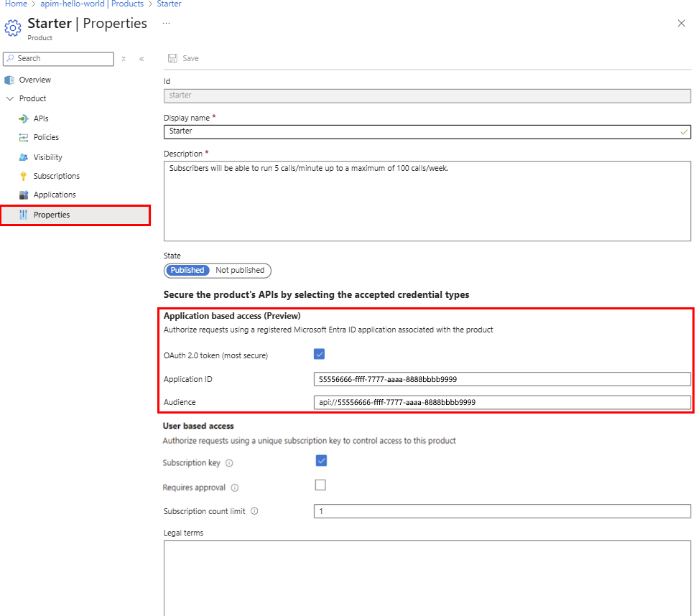Image resolution: width=696 pixels, height=616 pixels.
Task: Switch state to Not published
Action: [x=241, y=270]
